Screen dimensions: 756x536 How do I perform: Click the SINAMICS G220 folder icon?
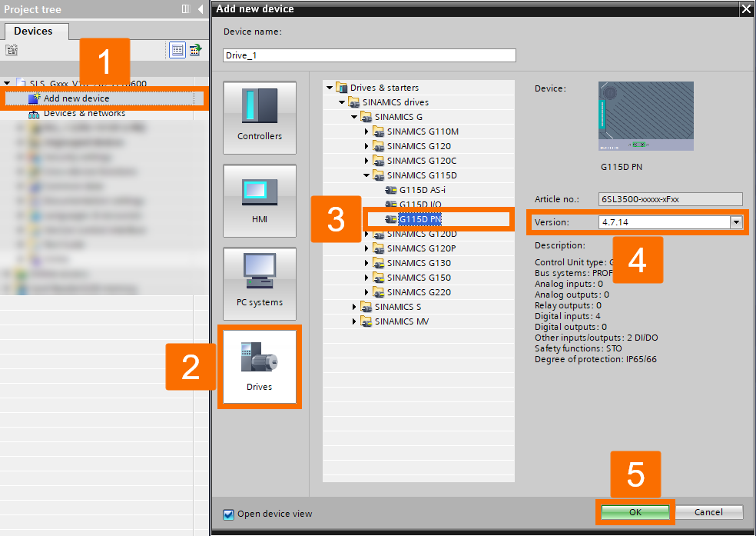coord(379,292)
